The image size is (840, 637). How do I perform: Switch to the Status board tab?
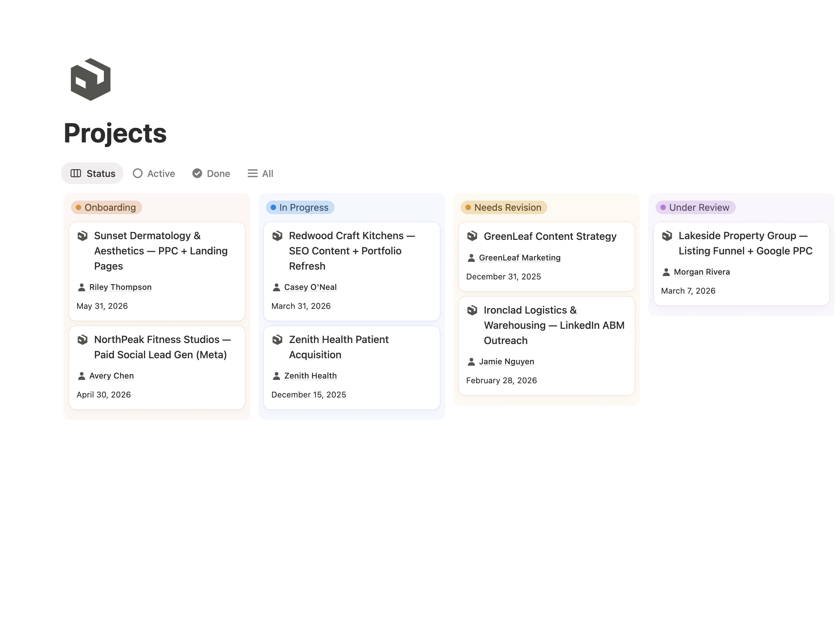93,174
